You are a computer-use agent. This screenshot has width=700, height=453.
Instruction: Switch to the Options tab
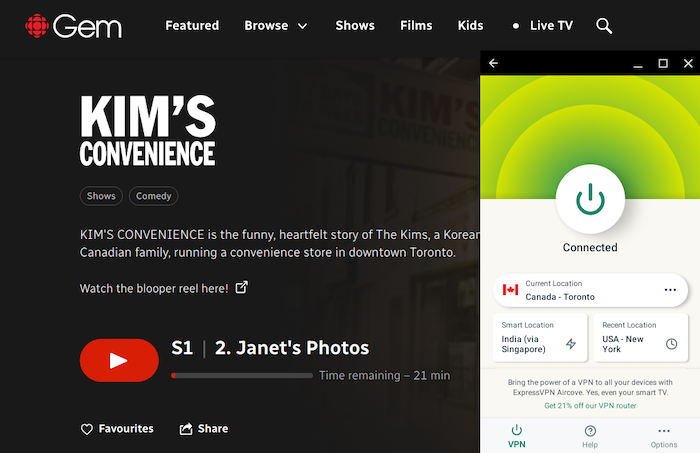tap(664, 436)
